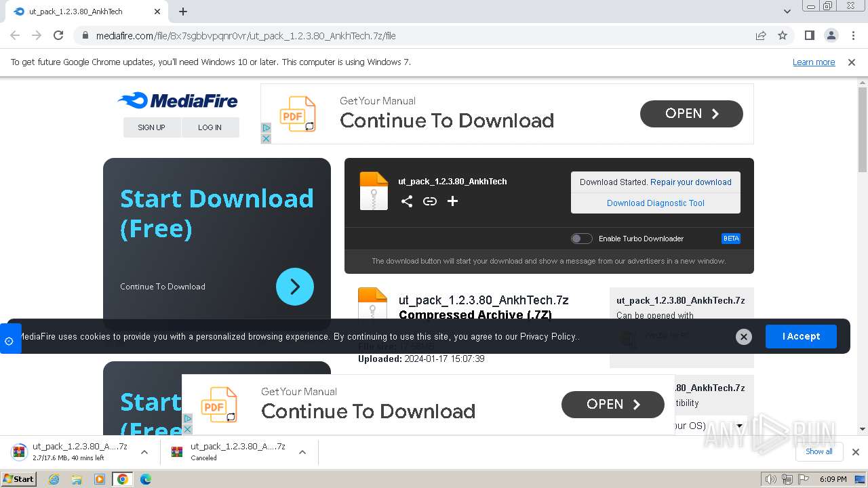The image size is (868, 488).
Task: Open the Chrome profile avatar
Action: pos(831,35)
